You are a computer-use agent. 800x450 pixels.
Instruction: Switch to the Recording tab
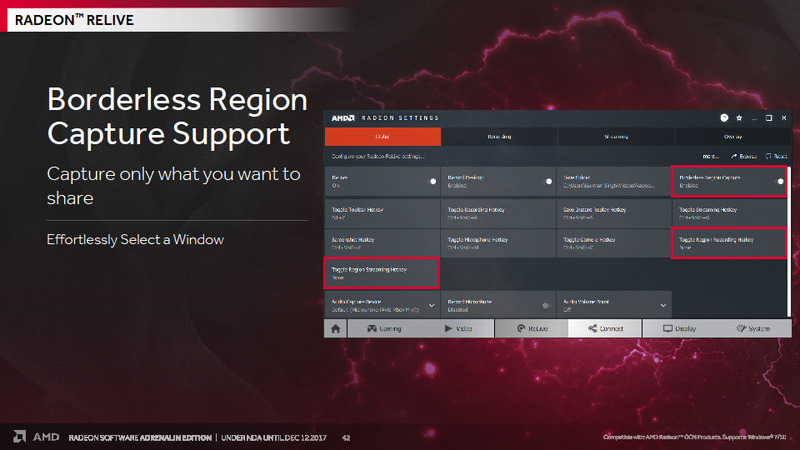[499, 137]
